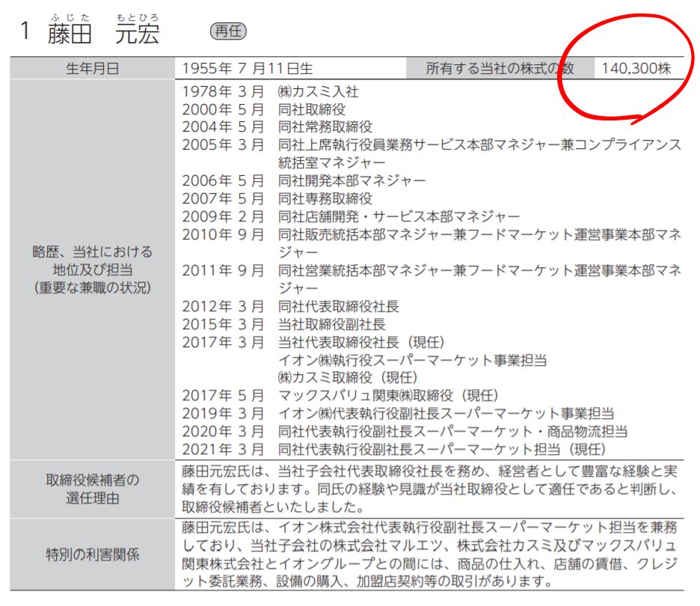Click the 再任 badge next to the name
The image size is (700, 606).
click(228, 31)
